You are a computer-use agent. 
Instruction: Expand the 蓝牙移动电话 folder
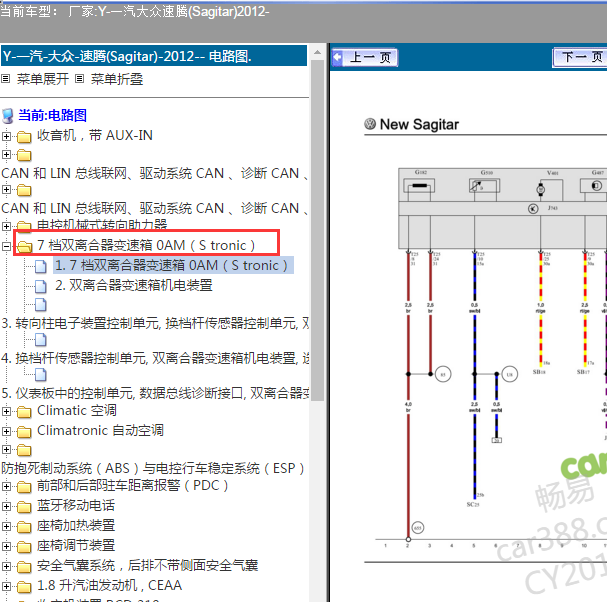click(6, 506)
